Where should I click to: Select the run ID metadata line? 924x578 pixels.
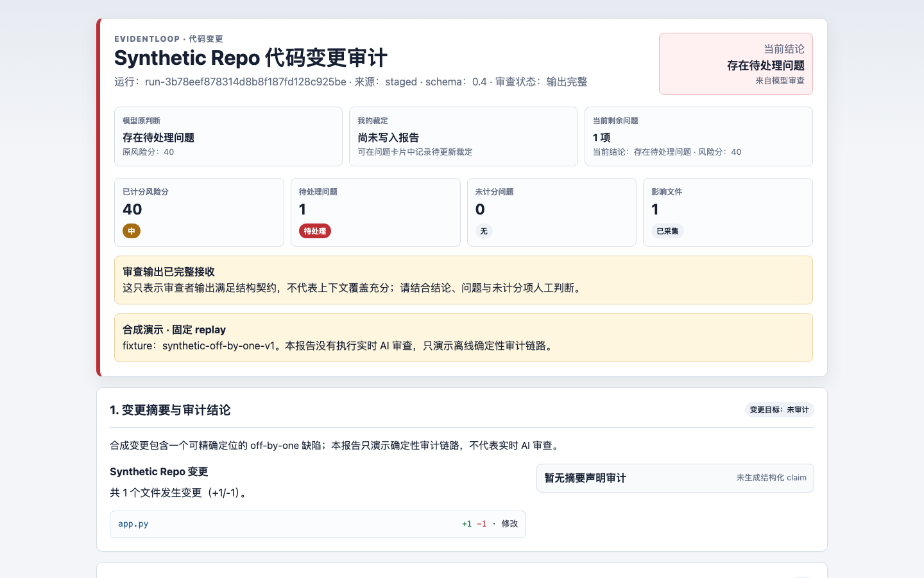pyautogui.click(x=350, y=82)
